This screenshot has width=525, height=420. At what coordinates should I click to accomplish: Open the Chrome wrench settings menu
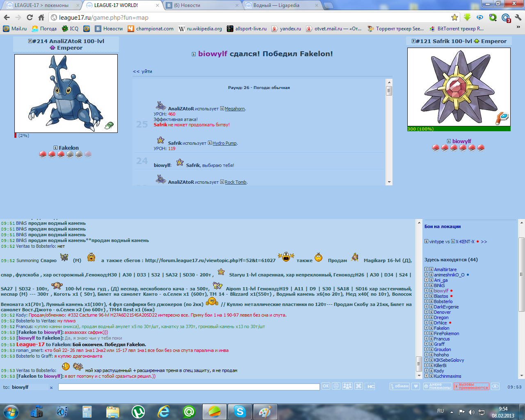coord(518,17)
